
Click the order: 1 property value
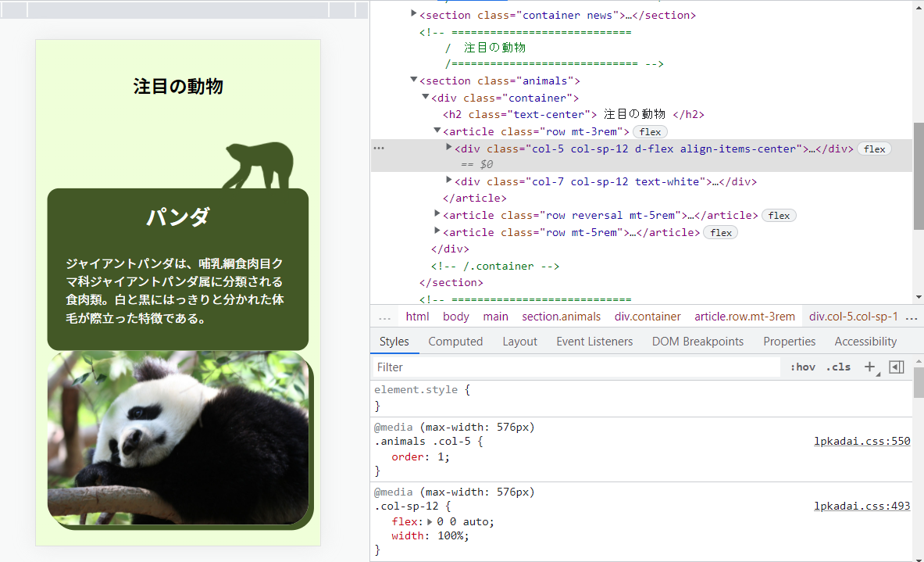441,457
